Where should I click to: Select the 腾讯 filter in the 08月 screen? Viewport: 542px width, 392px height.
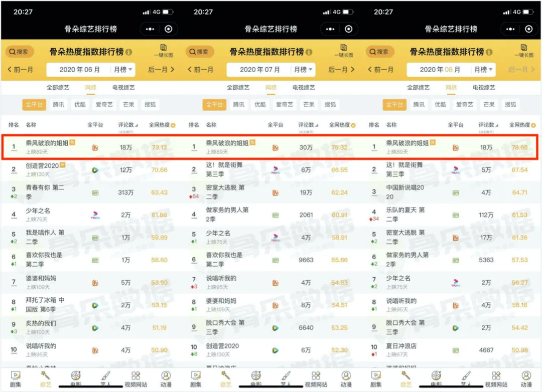tap(419, 105)
